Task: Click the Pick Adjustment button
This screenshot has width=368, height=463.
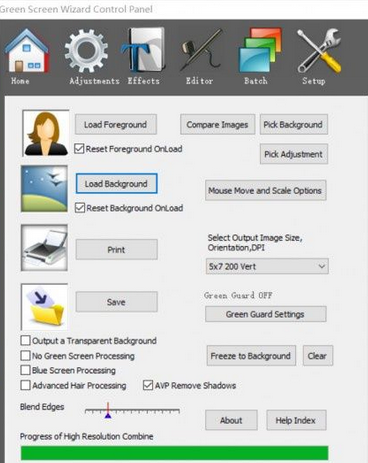Action: click(x=294, y=154)
